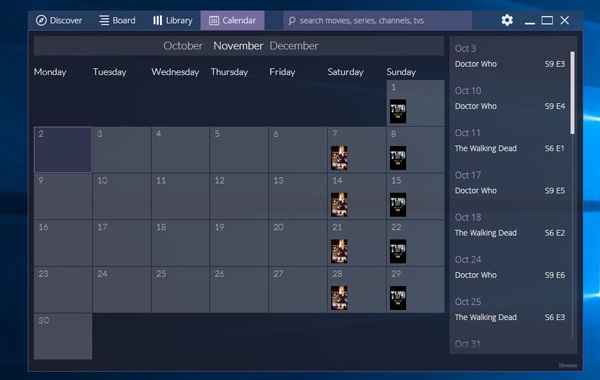Select the highlighted November 2 day cell
Viewport: 600px width, 380px height.
pos(63,150)
